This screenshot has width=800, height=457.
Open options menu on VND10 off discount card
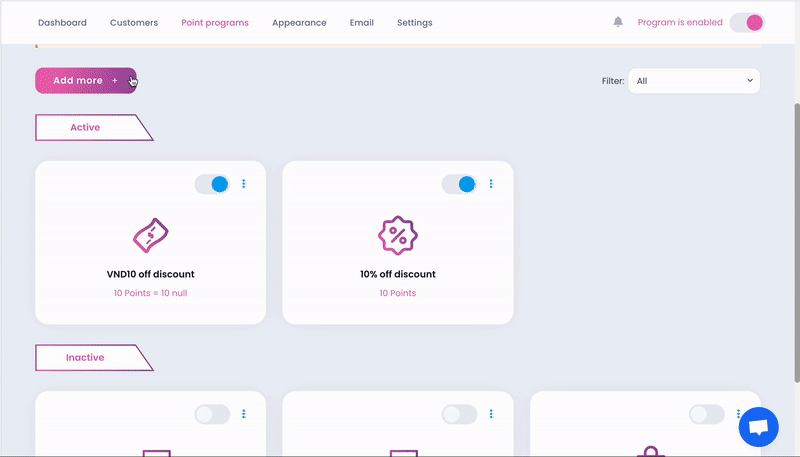point(244,184)
